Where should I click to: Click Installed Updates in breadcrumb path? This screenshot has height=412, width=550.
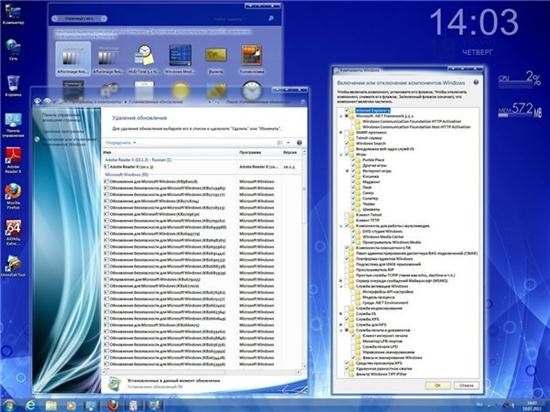[x=156, y=102]
